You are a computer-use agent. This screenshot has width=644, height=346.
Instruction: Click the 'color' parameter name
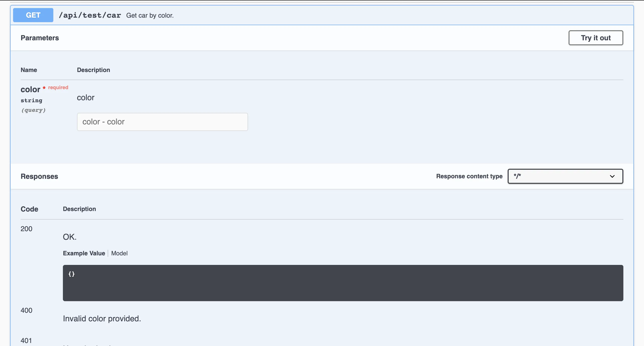[30, 89]
